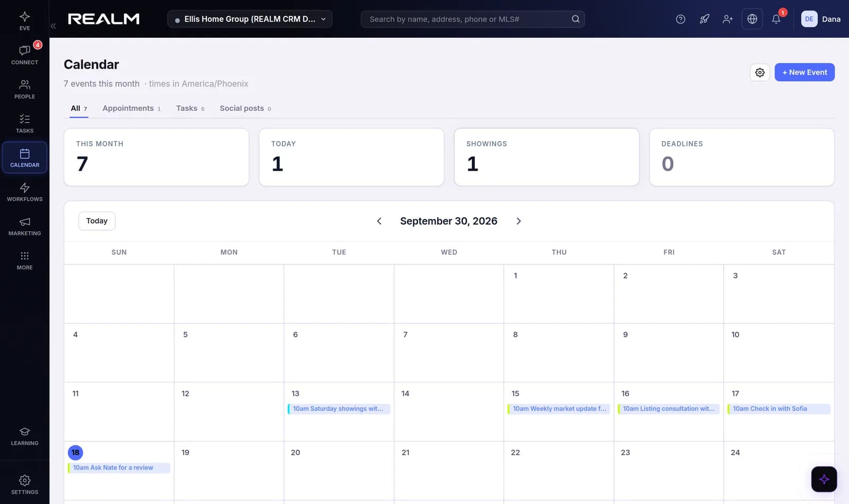Image resolution: width=849 pixels, height=504 pixels.
Task: Open Learning section in sidebar
Action: pyautogui.click(x=24, y=436)
